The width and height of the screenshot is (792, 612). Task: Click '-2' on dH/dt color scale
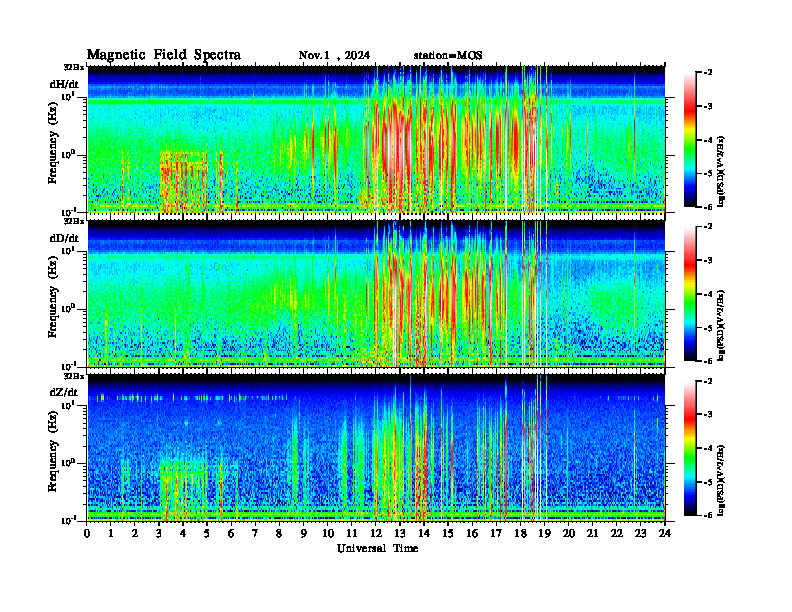[708, 73]
